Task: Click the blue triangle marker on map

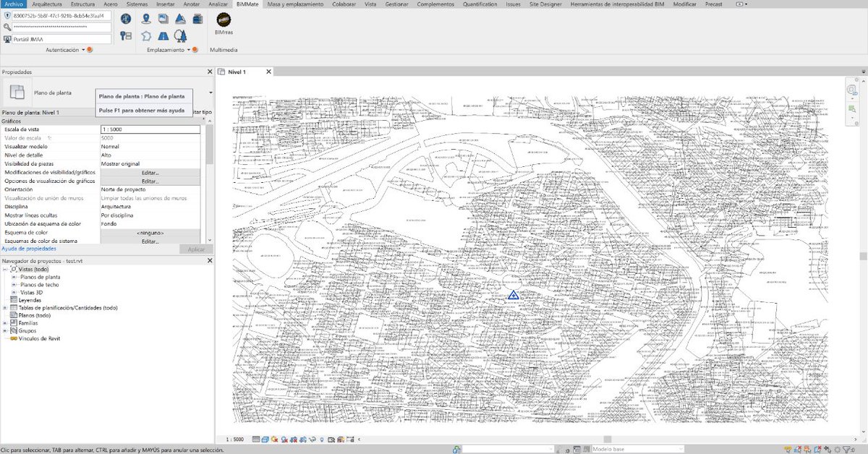Action: 513,295
